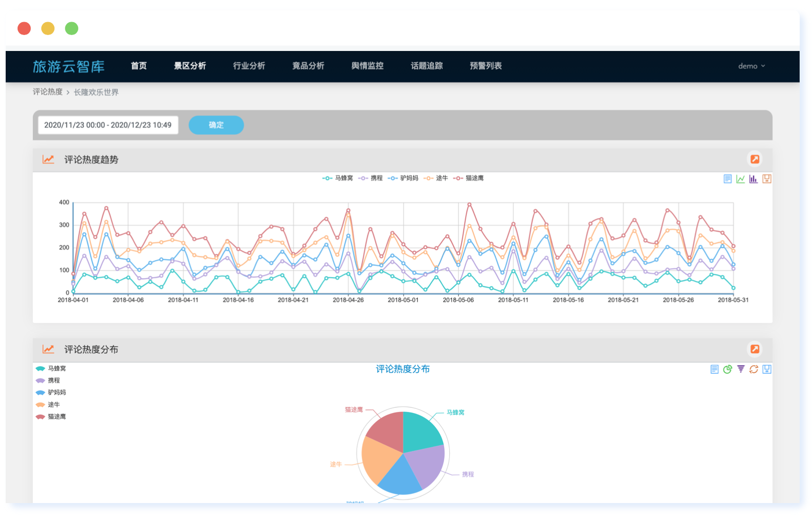
Task: Click the 旅游云智库 site logo
Action: tap(69, 66)
